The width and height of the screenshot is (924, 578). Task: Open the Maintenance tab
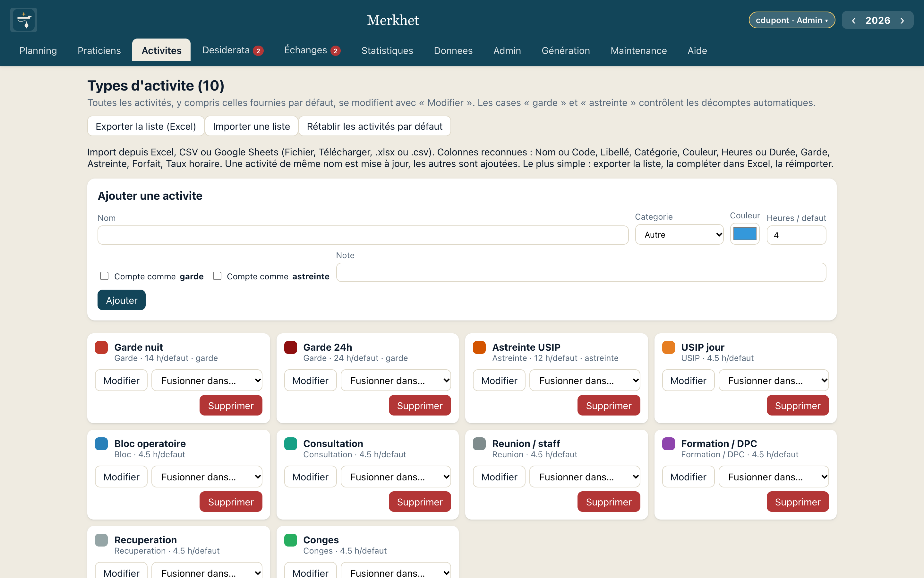638,50
